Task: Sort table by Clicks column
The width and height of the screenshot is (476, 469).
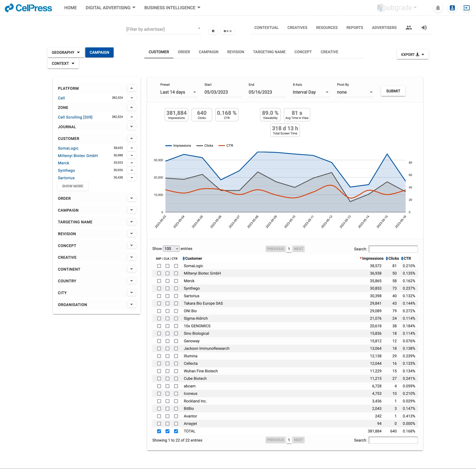Action: coord(392,258)
